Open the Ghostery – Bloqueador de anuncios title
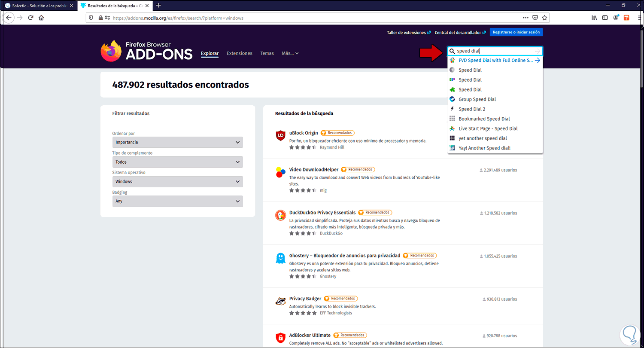644x348 pixels. [345, 255]
